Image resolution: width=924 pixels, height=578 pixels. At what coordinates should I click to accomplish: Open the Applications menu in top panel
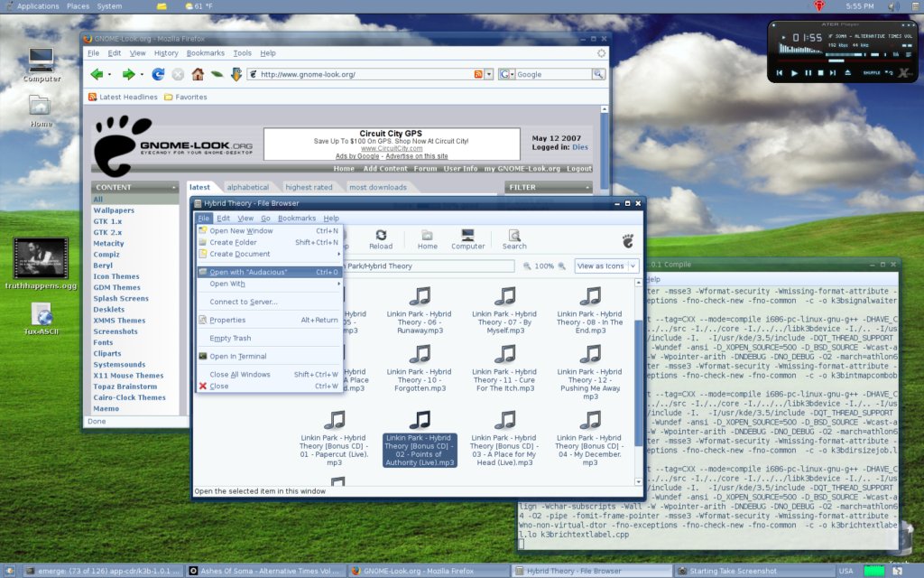point(38,6)
